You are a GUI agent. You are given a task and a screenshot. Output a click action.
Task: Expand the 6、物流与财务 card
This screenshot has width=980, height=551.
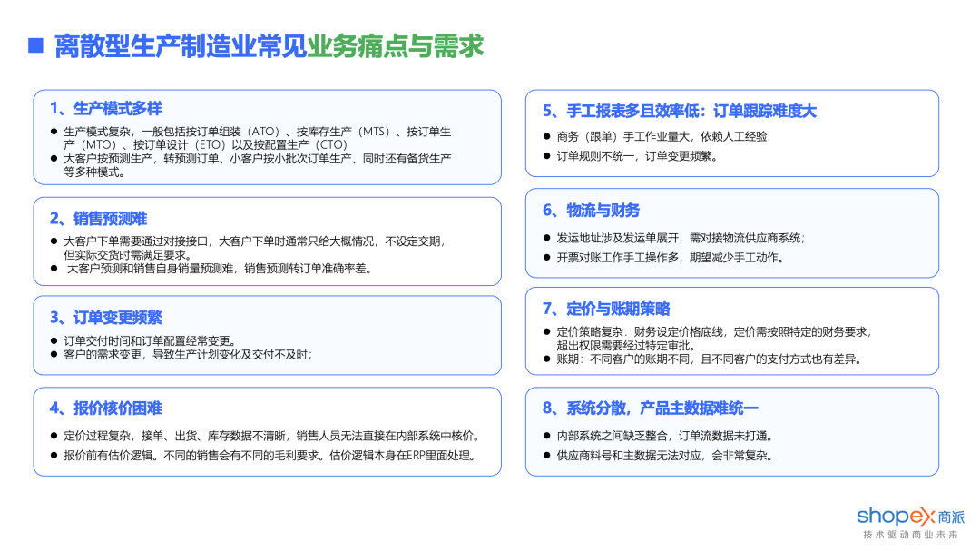pyautogui.click(x=731, y=233)
